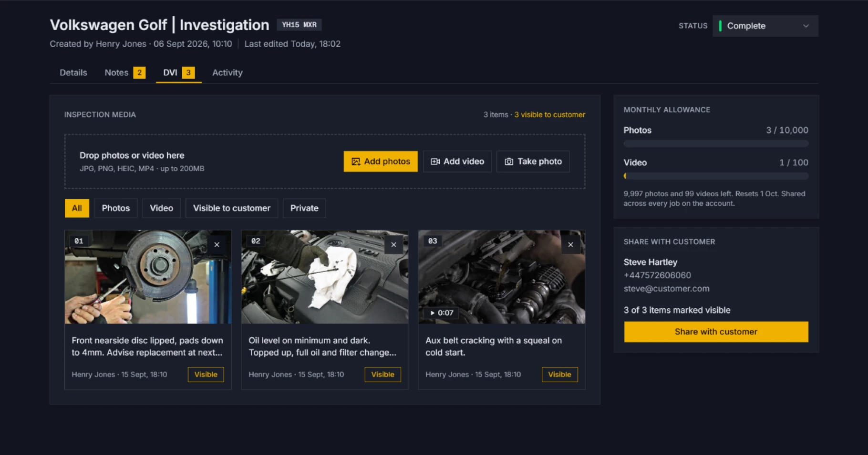Click the 'Last edited Today, 18:02' text
Image resolution: width=868 pixels, height=455 pixels.
coord(292,44)
